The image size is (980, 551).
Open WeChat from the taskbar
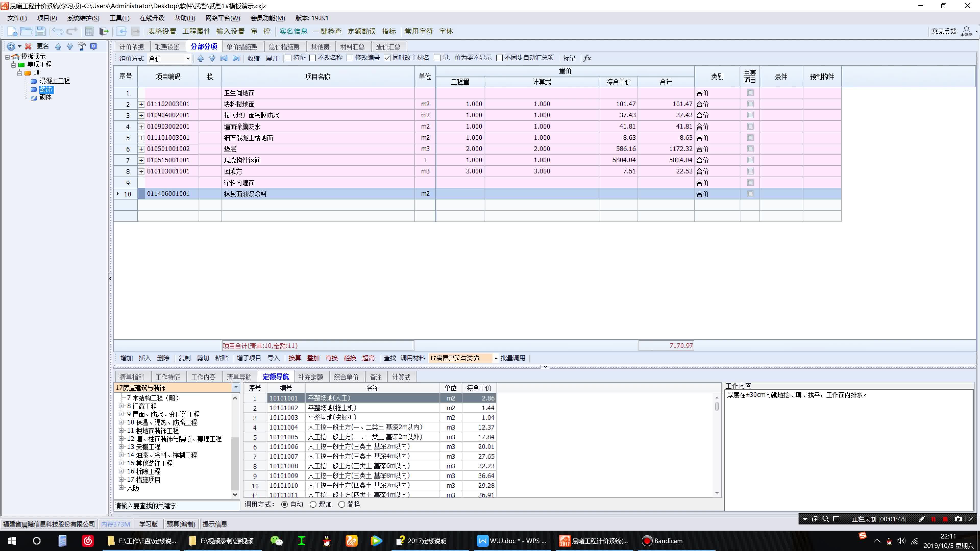[277, 541]
